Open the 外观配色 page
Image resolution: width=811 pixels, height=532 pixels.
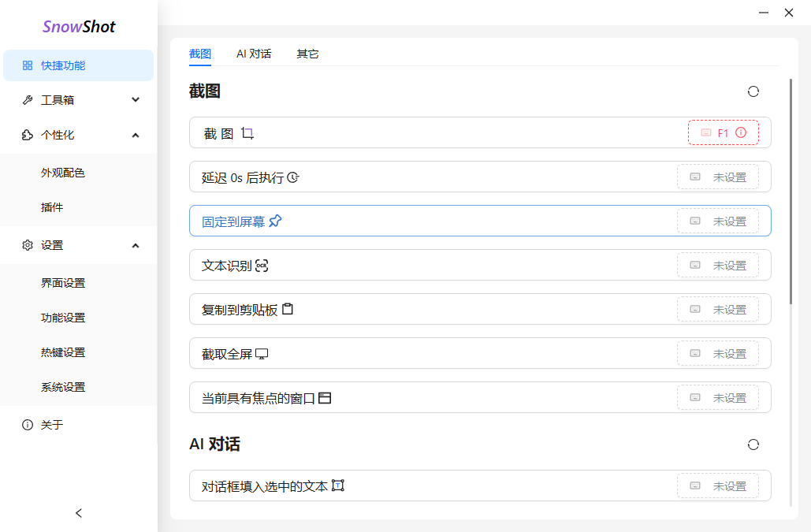click(63, 173)
